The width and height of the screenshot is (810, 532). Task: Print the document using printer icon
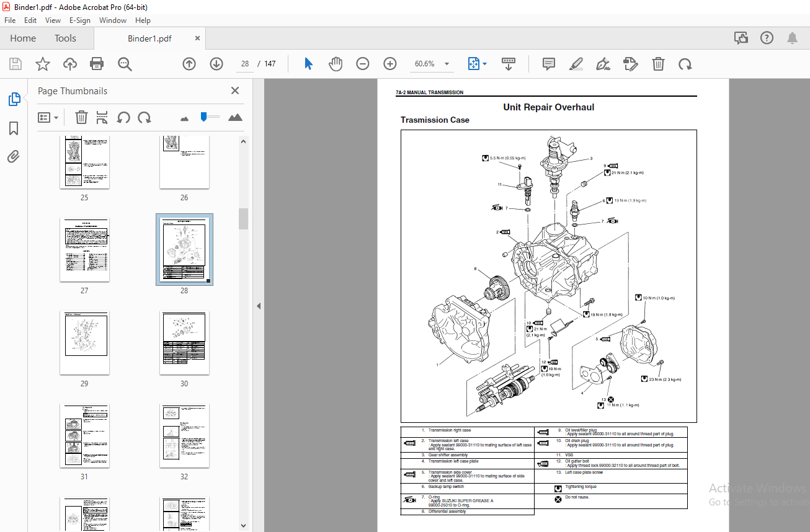(x=97, y=64)
